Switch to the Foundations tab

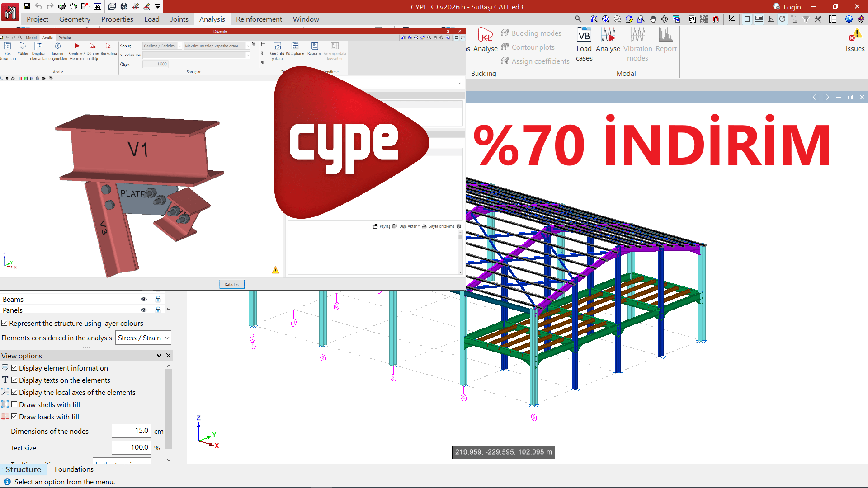pyautogui.click(x=74, y=469)
